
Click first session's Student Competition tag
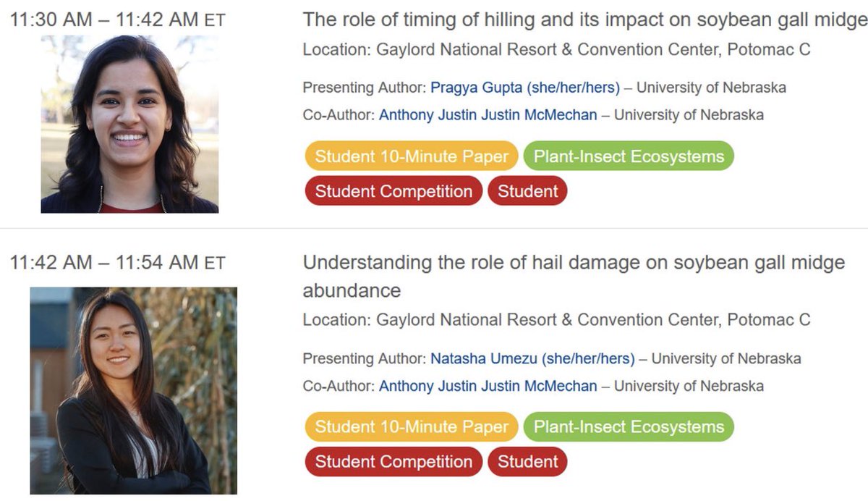click(393, 191)
